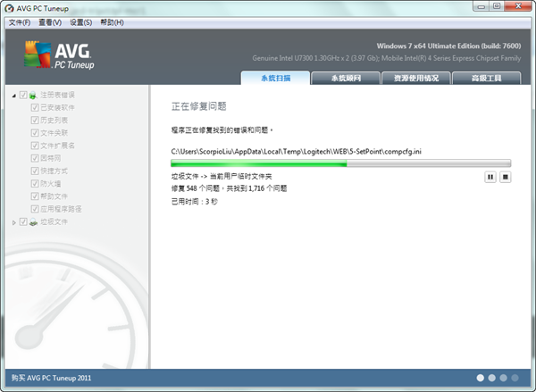Image resolution: width=536 pixels, height=392 pixels.
Task: Click the compcfg.ini file path text
Action: 296,152
